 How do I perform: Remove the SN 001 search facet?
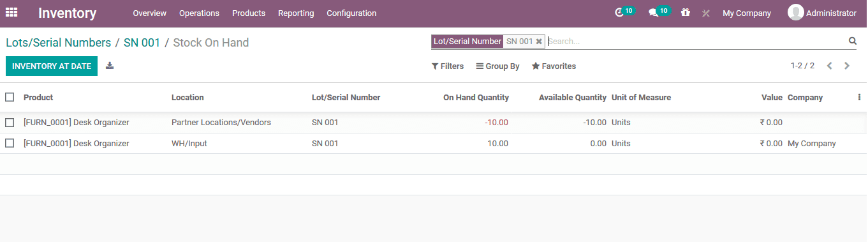click(539, 42)
